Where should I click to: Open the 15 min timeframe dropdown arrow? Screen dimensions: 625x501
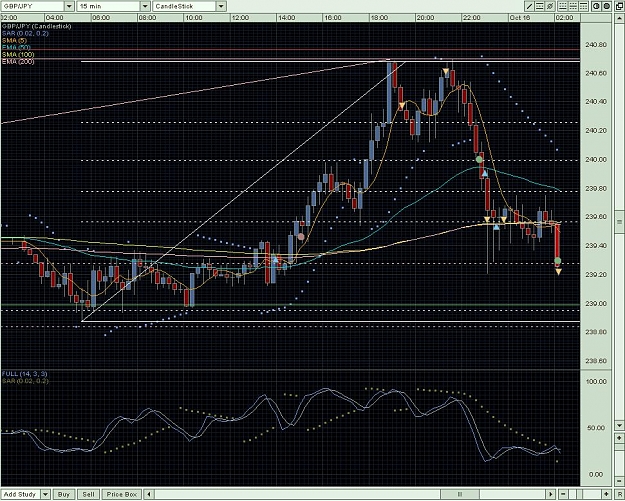[145, 6]
